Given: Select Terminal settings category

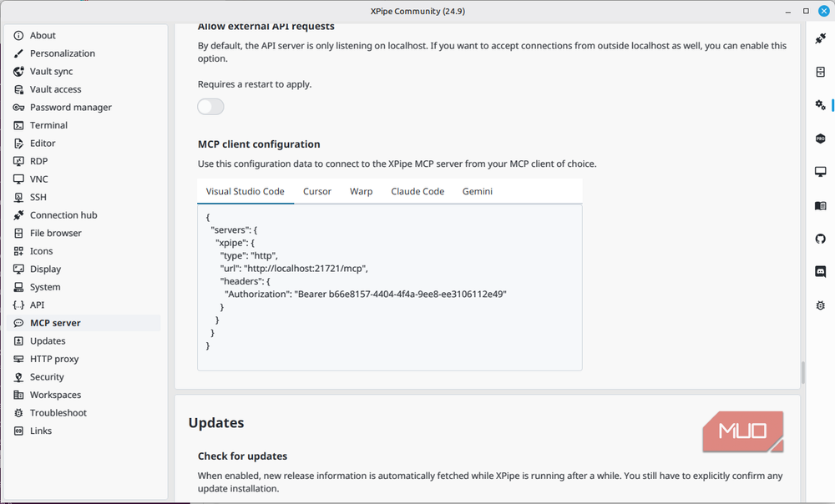Looking at the screenshot, I should tap(84, 126).
